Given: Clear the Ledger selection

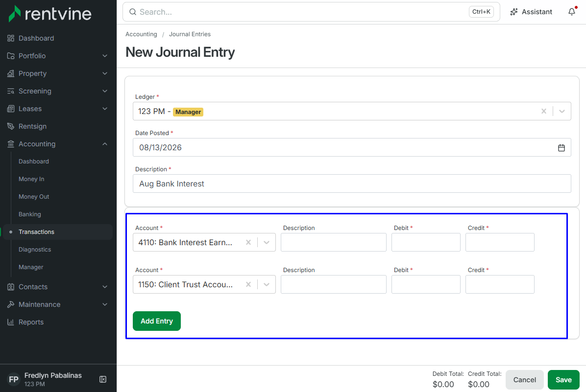Looking at the screenshot, I should pyautogui.click(x=544, y=111).
